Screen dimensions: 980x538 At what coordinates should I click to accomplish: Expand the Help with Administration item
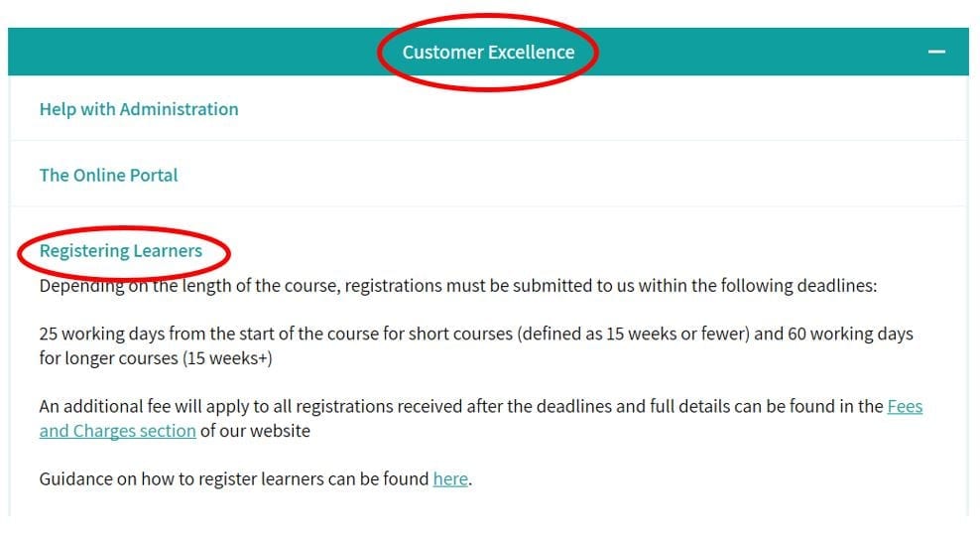click(139, 109)
